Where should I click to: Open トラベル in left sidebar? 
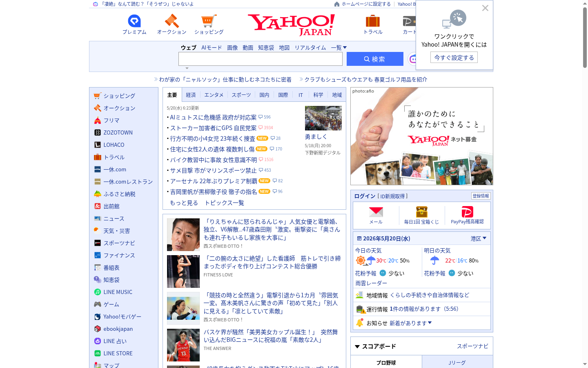coord(114,157)
